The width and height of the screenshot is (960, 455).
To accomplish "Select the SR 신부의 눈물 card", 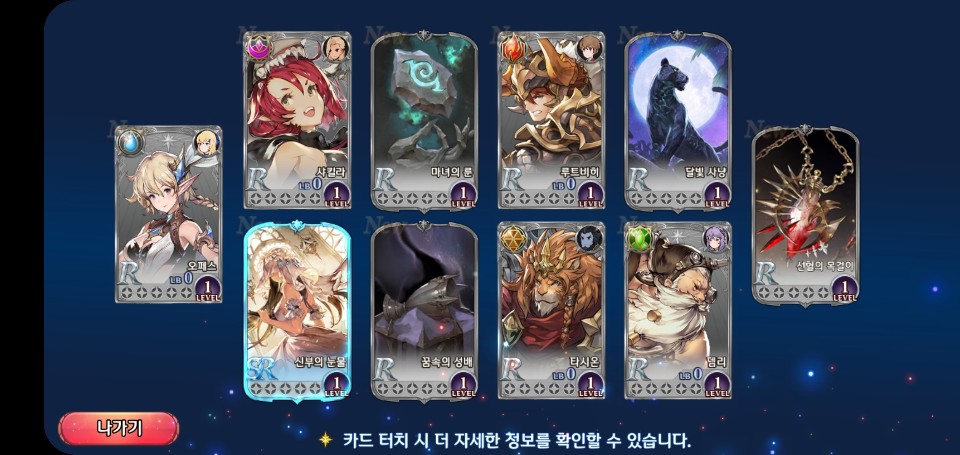I will point(298,310).
